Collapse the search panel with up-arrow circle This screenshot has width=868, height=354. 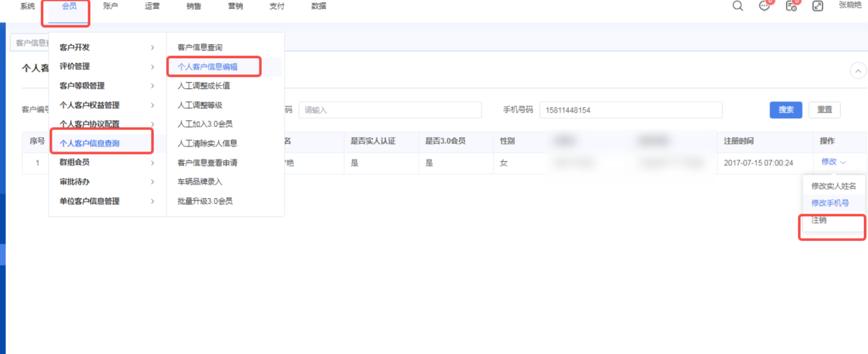click(x=858, y=71)
